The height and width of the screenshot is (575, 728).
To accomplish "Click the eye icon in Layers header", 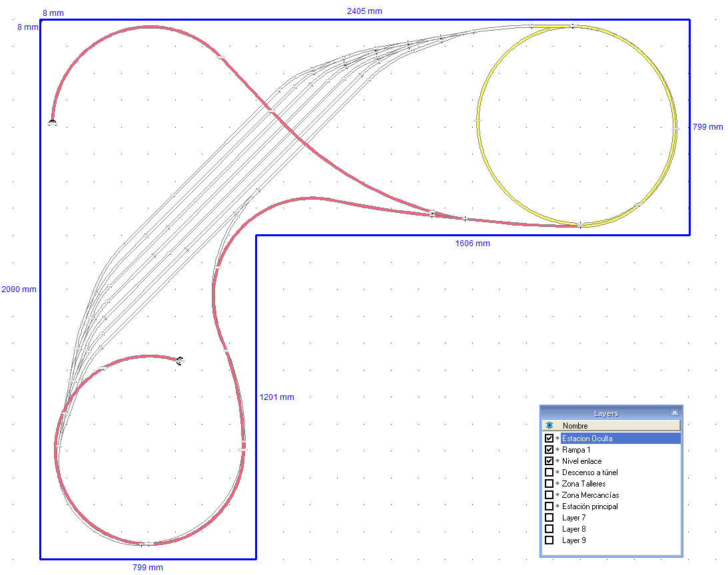I will 549,425.
